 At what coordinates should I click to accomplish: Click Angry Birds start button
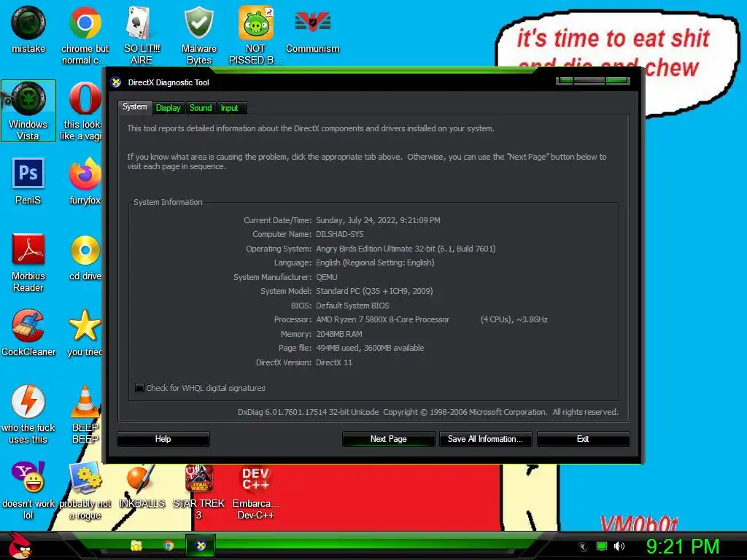tap(20, 545)
